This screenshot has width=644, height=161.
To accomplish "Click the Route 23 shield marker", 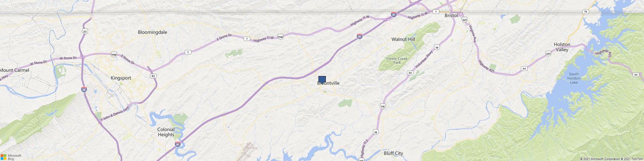I will click(x=84, y=31).
